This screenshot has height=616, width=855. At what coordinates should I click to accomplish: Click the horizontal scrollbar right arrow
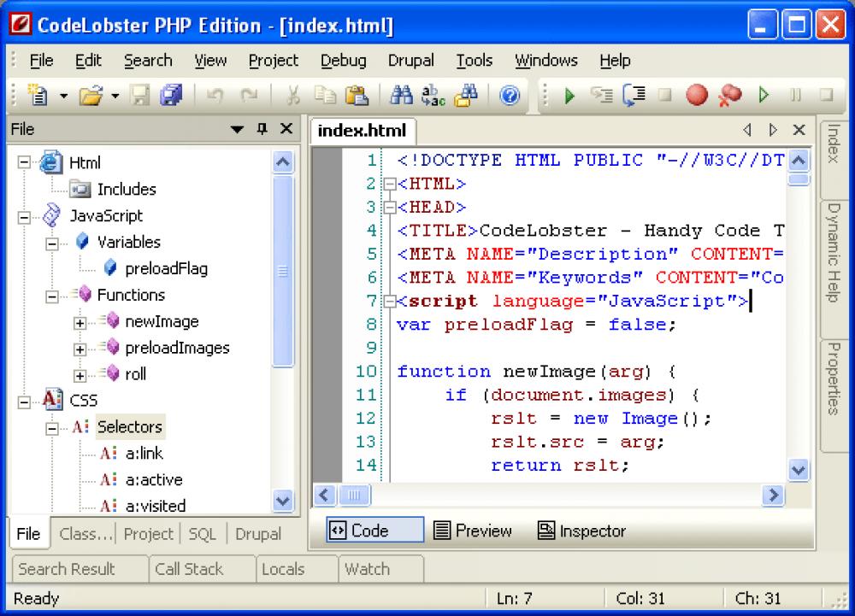click(x=773, y=496)
